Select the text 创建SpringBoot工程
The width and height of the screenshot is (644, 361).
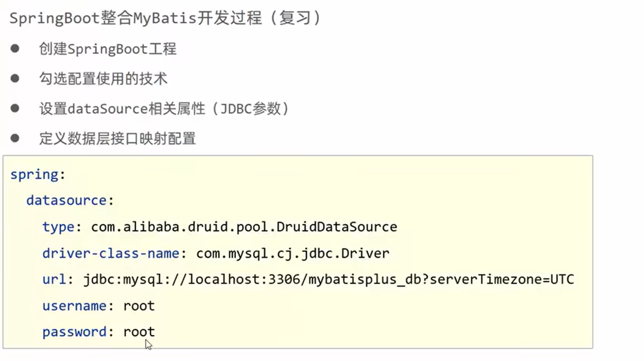[x=108, y=49]
